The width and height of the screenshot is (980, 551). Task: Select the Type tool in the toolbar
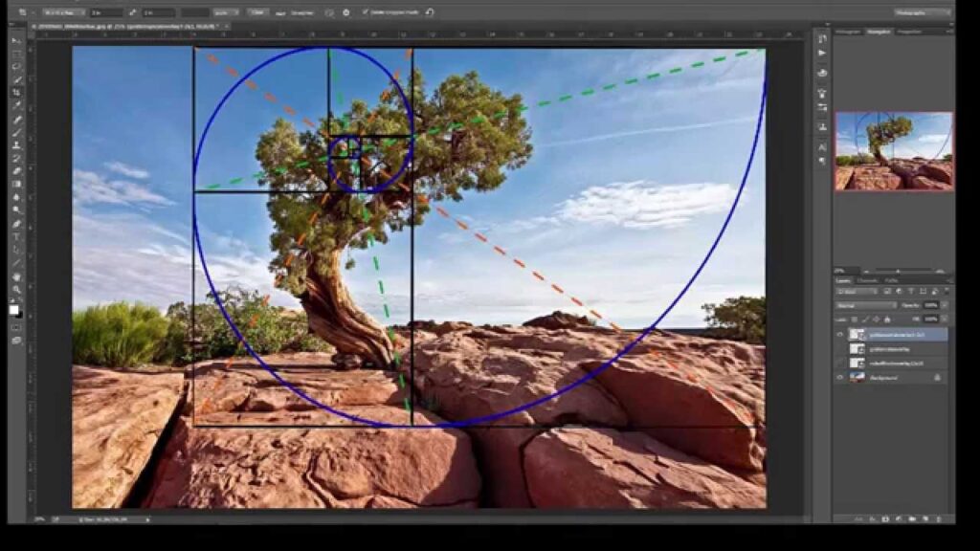tap(17, 236)
